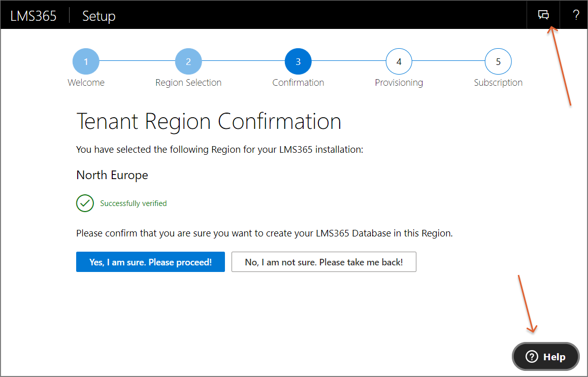
Task: Switch to the Provisioning step label
Action: coord(399,83)
